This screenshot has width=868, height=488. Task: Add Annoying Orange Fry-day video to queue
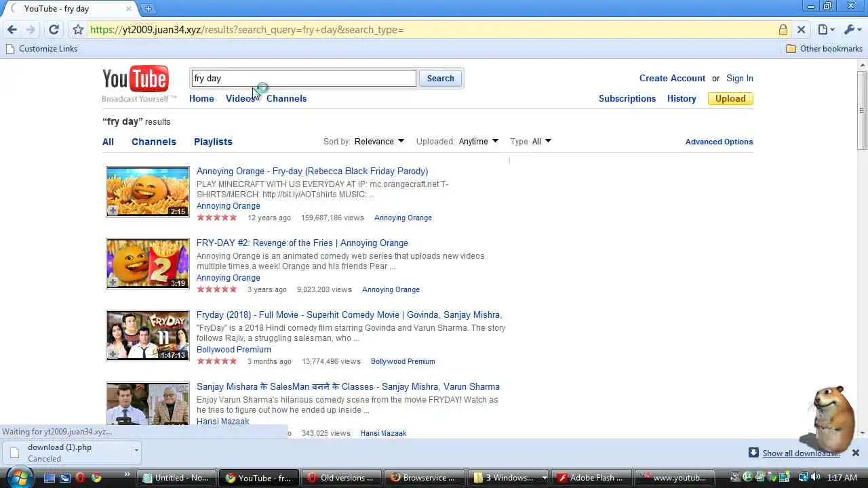click(x=113, y=211)
